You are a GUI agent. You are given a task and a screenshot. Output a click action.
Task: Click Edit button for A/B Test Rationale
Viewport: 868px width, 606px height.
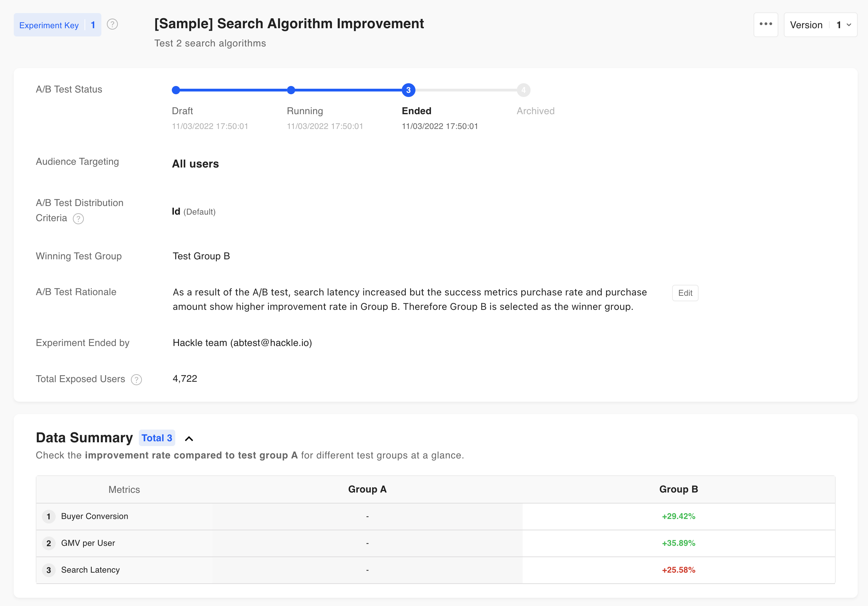[x=685, y=293]
